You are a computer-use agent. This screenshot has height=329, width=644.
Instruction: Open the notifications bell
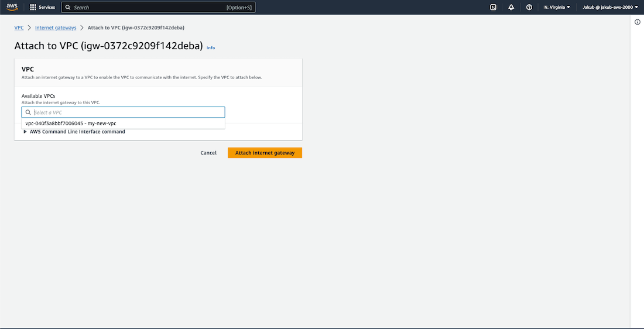click(511, 8)
